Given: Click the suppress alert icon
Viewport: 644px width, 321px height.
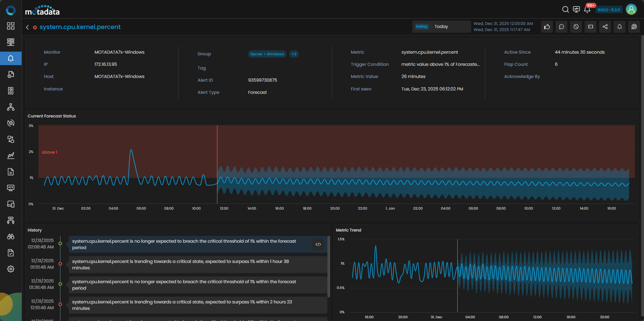Looking at the screenshot, I should pos(576,27).
